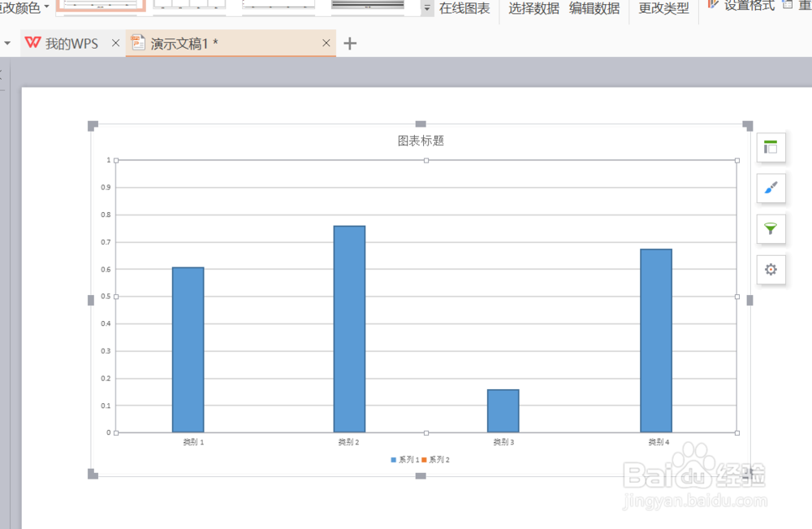Click the presentation file icon on 演示文稿1 tab
The image size is (812, 529).
point(138,43)
